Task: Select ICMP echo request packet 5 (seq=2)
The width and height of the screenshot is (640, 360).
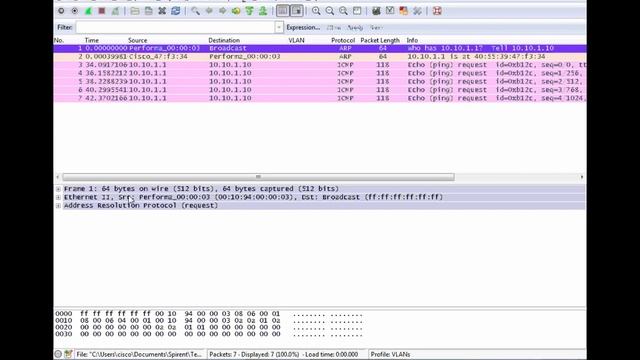Action: 320,82
